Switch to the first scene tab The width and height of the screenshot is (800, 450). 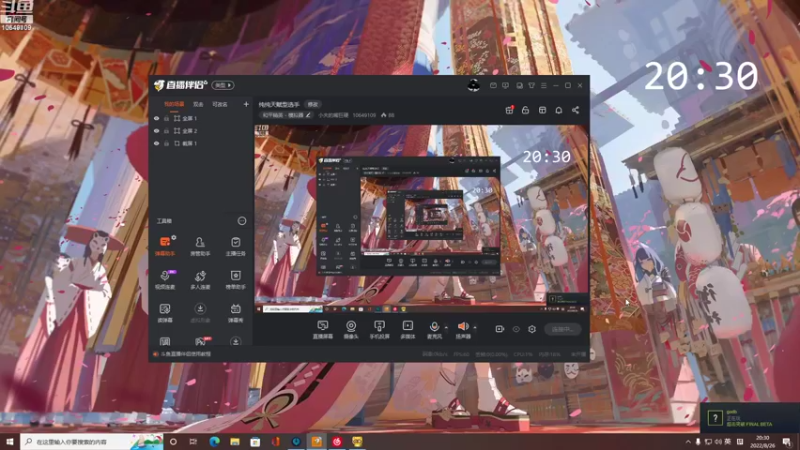click(x=174, y=104)
